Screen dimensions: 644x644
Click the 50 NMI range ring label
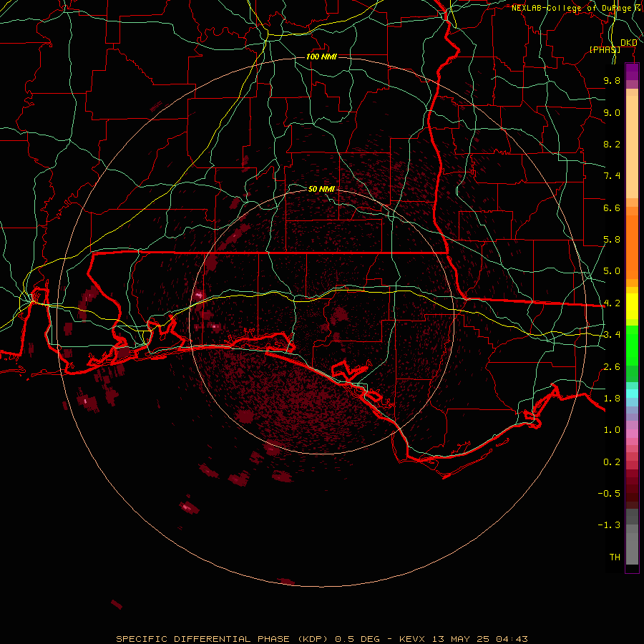tap(321, 189)
